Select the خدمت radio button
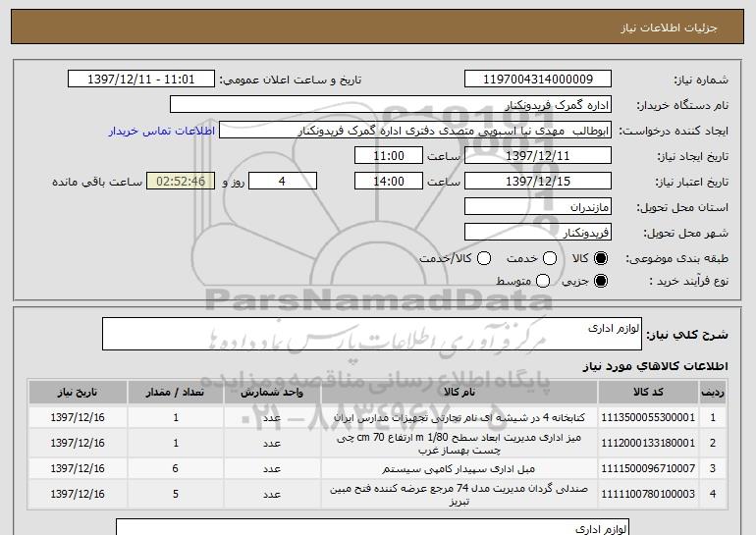The height and width of the screenshot is (535, 756). click(x=550, y=258)
